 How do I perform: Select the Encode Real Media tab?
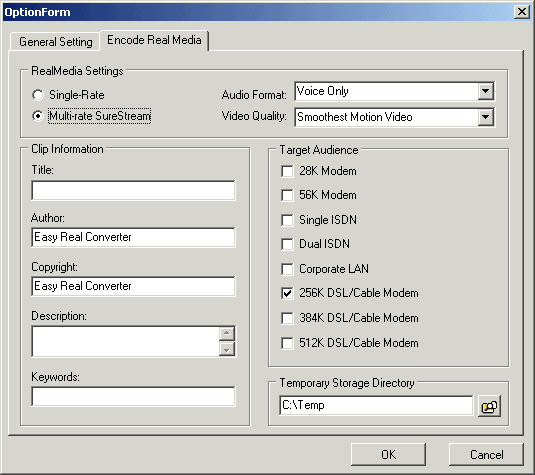(x=154, y=40)
